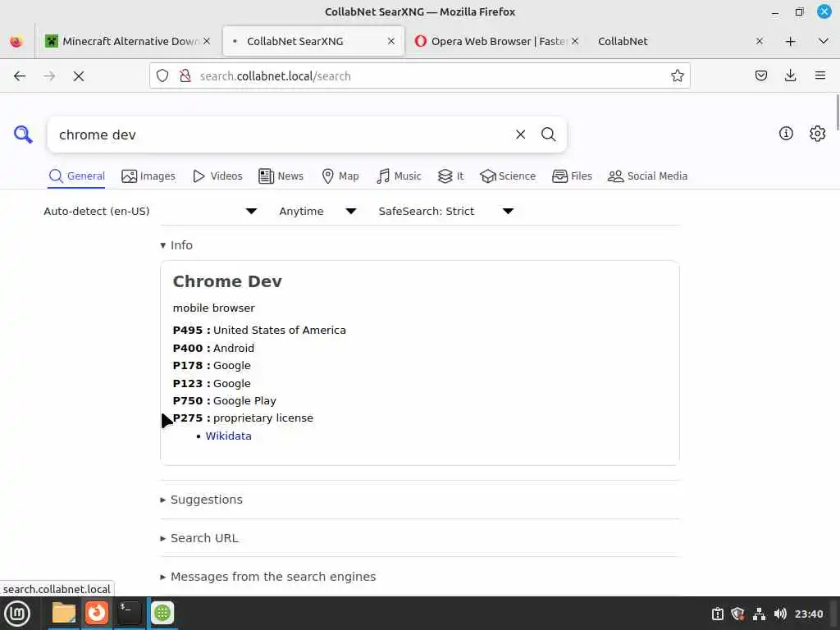Open the Pocket save icon
Viewport: 840px width, 630px height.
point(760,75)
